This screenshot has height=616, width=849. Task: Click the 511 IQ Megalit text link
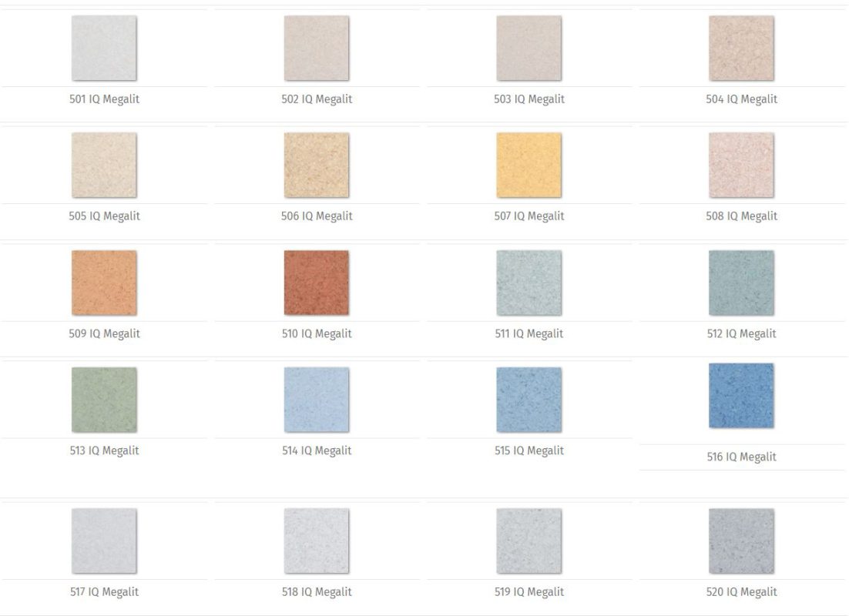[529, 333]
